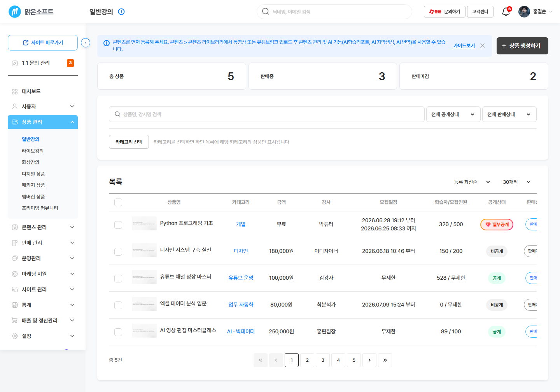Click the 판매 관리 sidebar icon
Screen dimensions: 560x392
[15, 243]
